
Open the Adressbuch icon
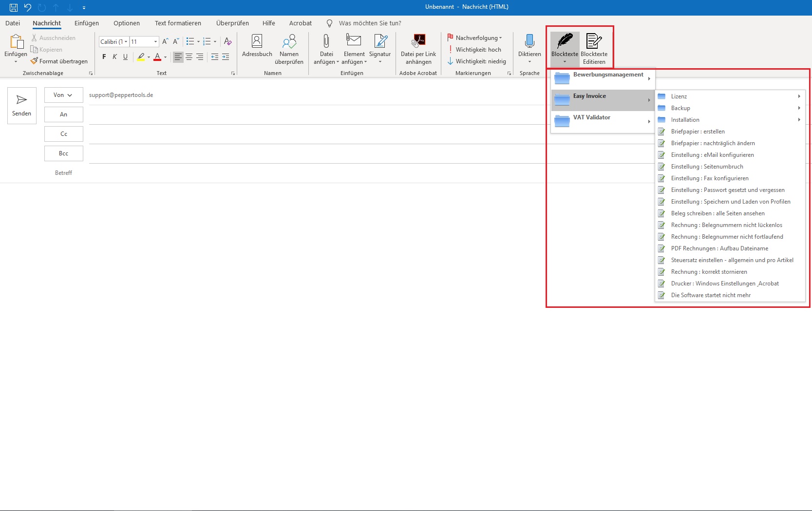(x=257, y=42)
